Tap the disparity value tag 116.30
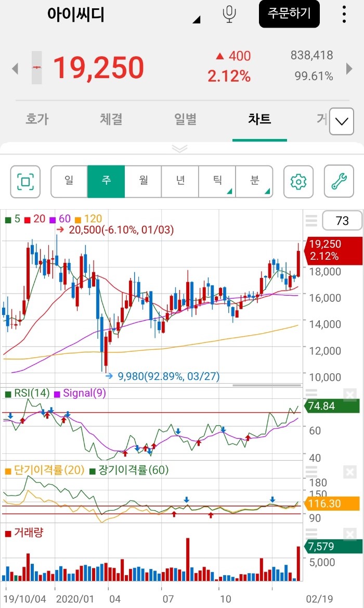 332,504
